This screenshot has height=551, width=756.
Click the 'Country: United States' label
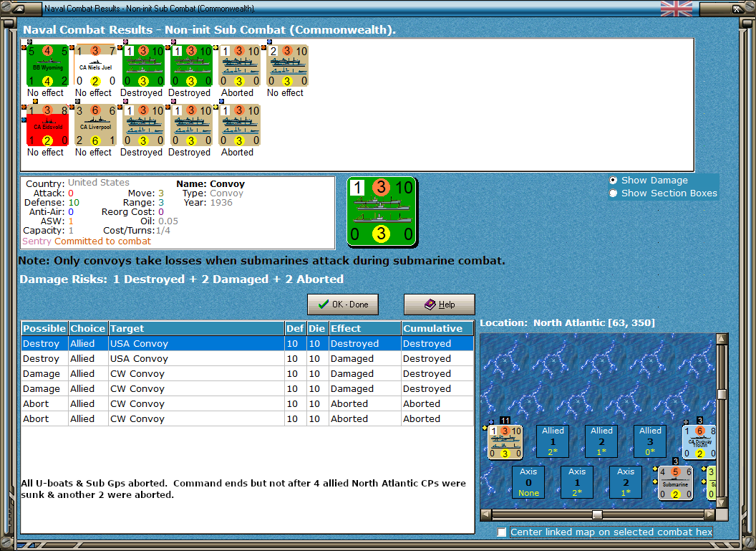tap(77, 183)
